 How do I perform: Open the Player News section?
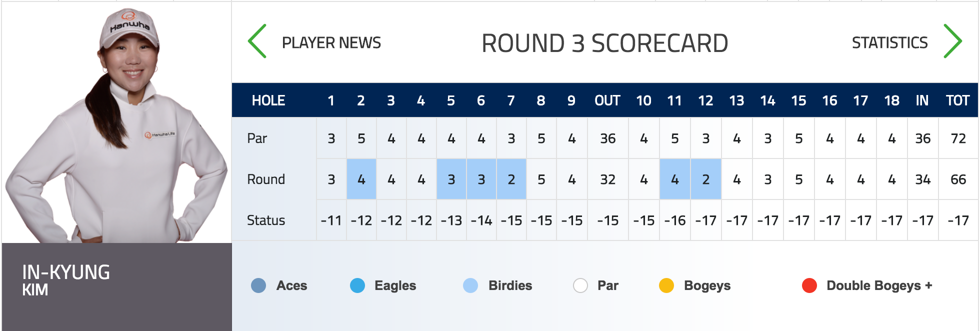[x=331, y=43]
